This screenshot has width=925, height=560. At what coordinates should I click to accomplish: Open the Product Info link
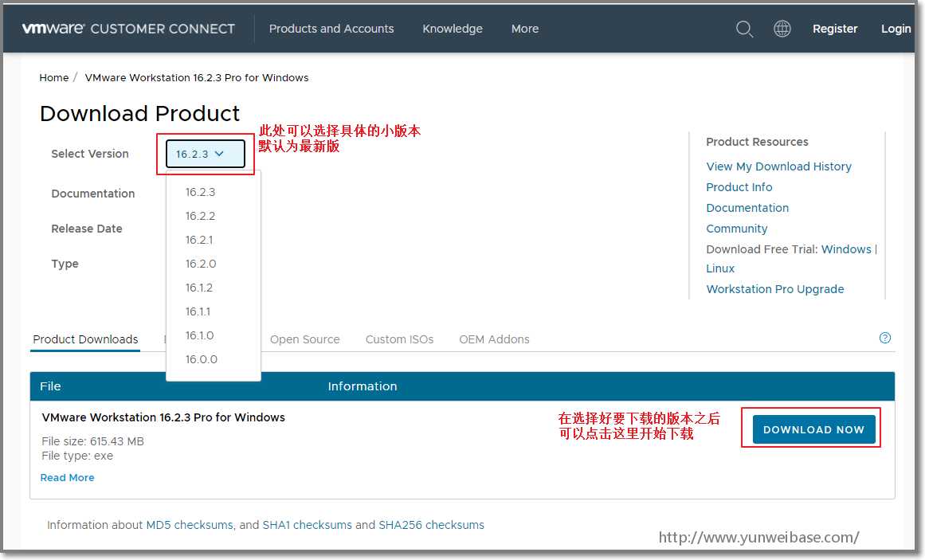[x=739, y=187]
